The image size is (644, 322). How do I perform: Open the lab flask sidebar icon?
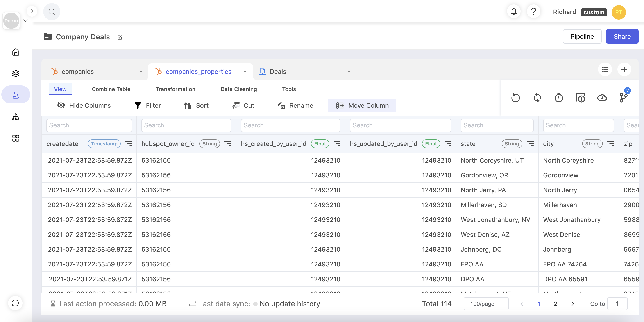[16, 95]
